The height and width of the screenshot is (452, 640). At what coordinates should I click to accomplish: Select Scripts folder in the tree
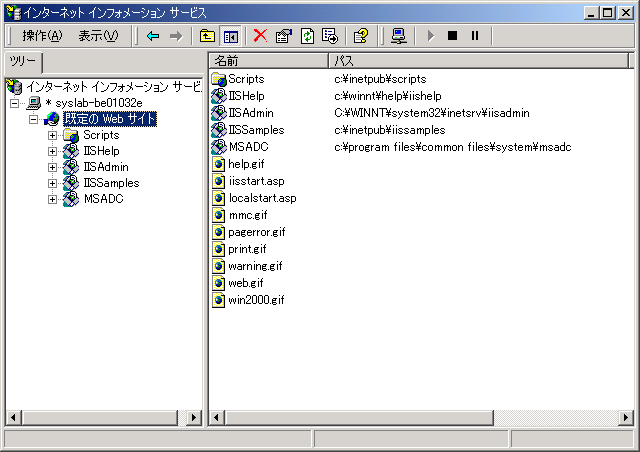(x=101, y=135)
